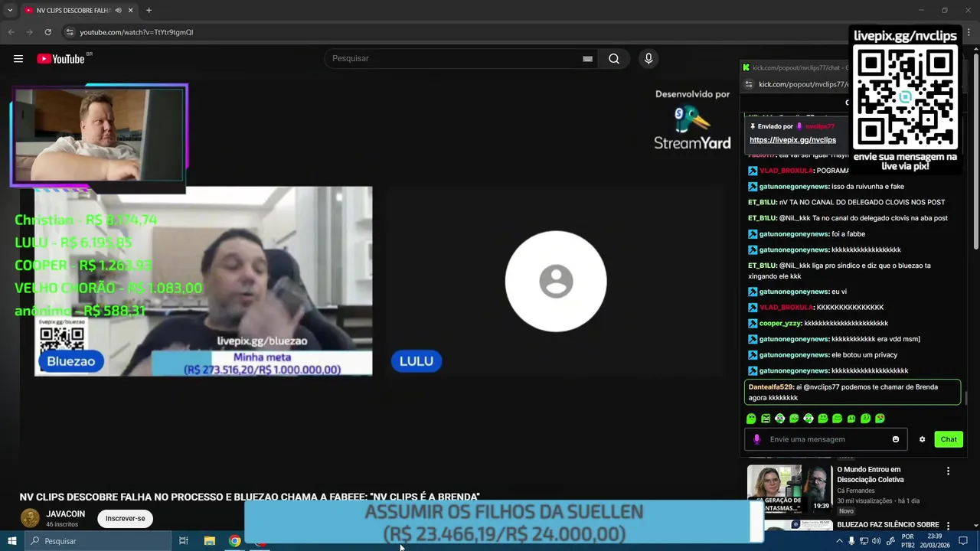This screenshot has height=551, width=980.
Task: Open the JAVACOIN channel avatar
Action: (30, 518)
